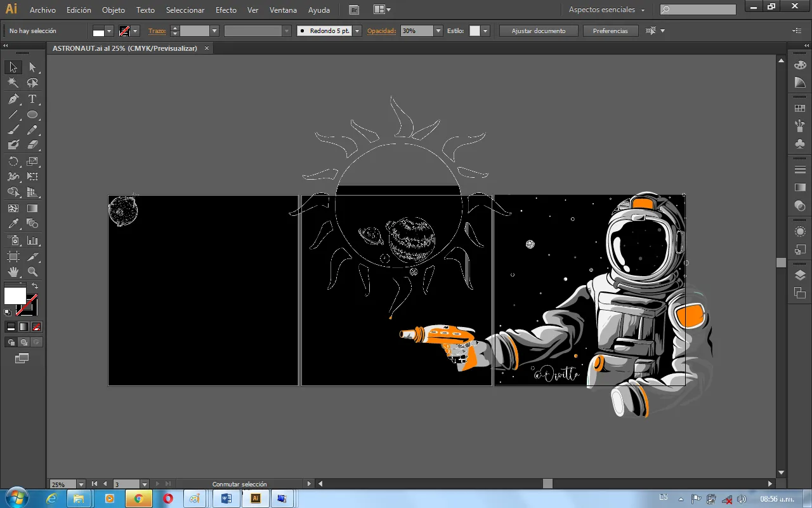Image resolution: width=812 pixels, height=508 pixels.
Task: Select the Slice tool
Action: pyautogui.click(x=32, y=257)
